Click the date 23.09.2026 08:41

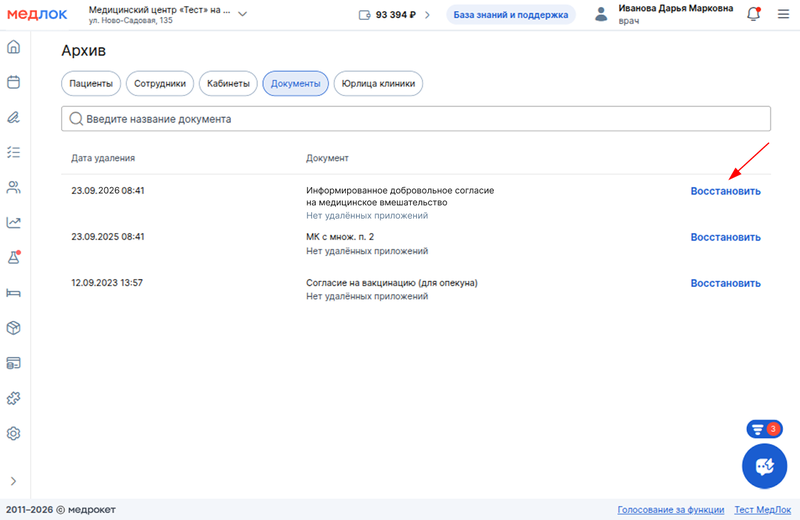pos(108,191)
